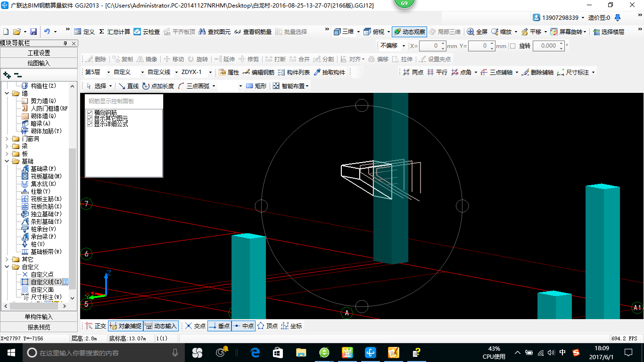Image resolution: width=644 pixels, height=362 pixels.
Task: Toggle 垂点 perpendicular snap
Action: (219, 326)
